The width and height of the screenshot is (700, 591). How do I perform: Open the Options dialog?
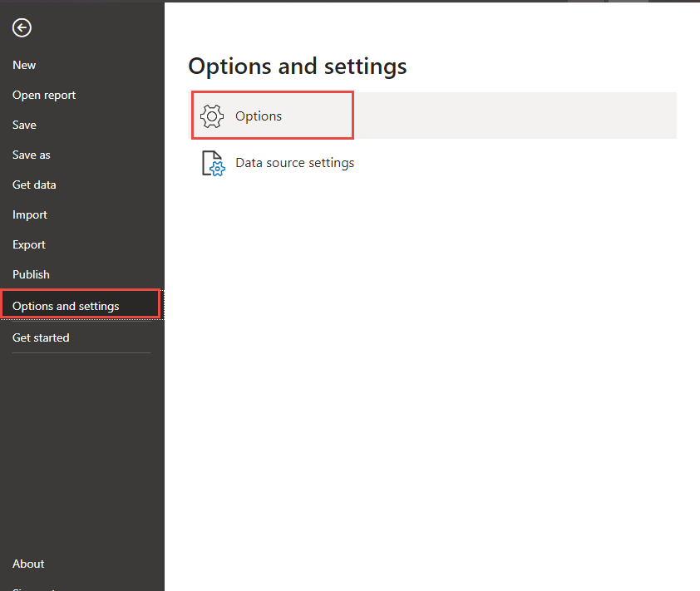[x=260, y=116]
